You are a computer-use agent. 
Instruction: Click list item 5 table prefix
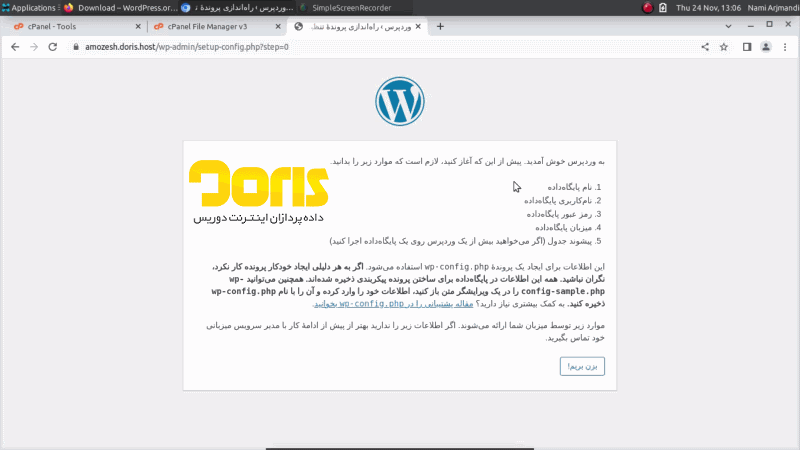[465, 241]
